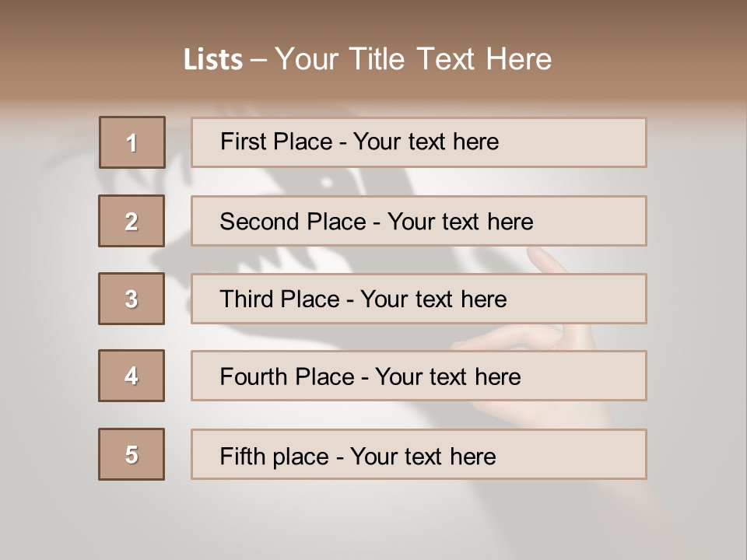This screenshot has height=560, width=747.
Task: Click the number 2 square
Action: pyautogui.click(x=132, y=221)
